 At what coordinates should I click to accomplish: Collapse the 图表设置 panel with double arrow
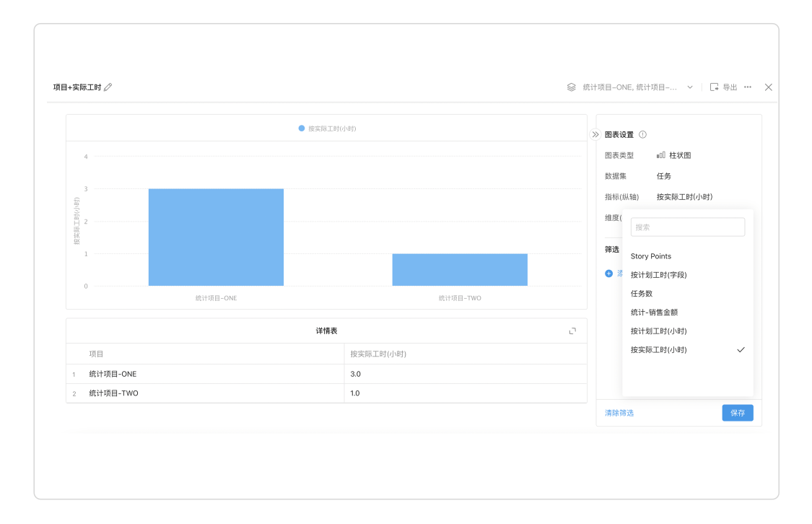(x=595, y=135)
